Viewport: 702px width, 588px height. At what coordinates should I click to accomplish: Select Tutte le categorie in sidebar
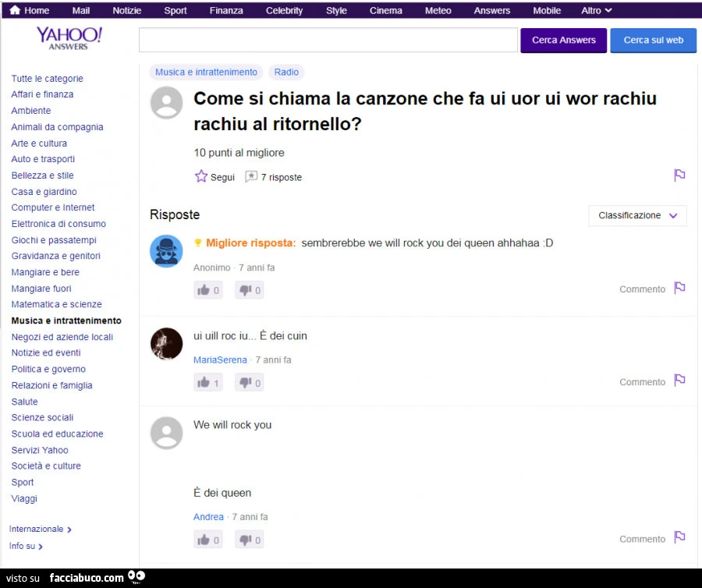point(48,78)
